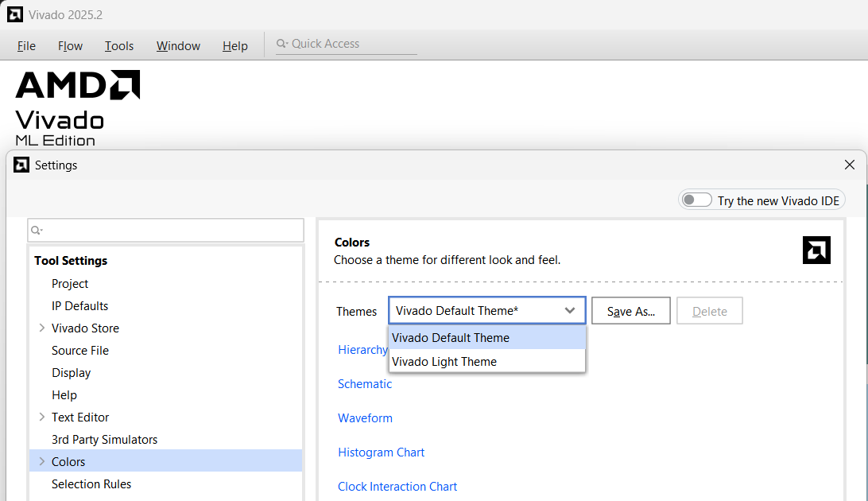Open the Flow menu

click(x=70, y=46)
